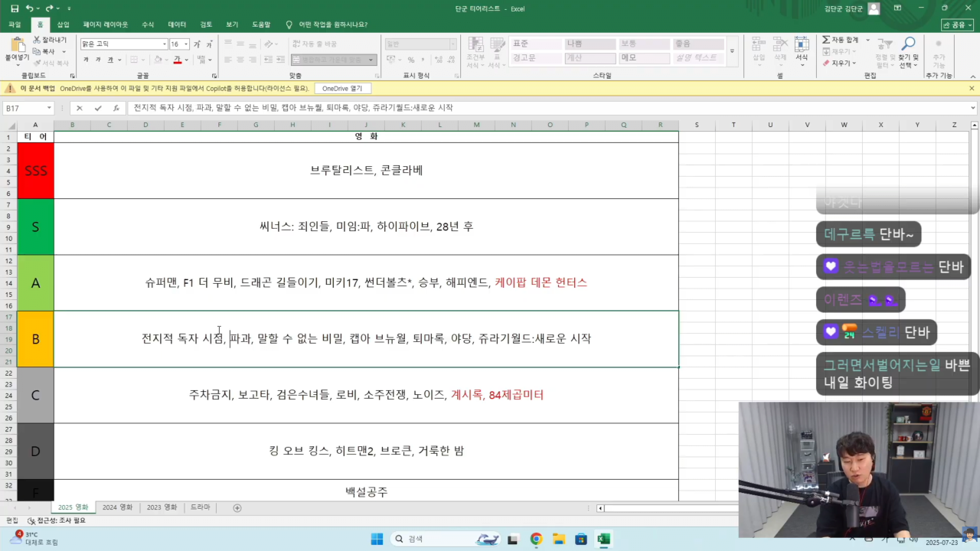Click the Clear (지우기) eraser button
The image size is (980, 551).
839,63
